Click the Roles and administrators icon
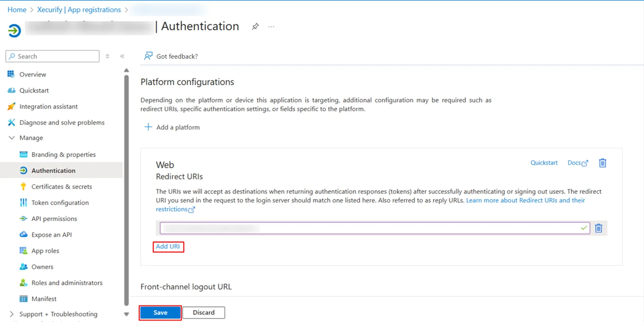This screenshot has width=644, height=322. 23,283
